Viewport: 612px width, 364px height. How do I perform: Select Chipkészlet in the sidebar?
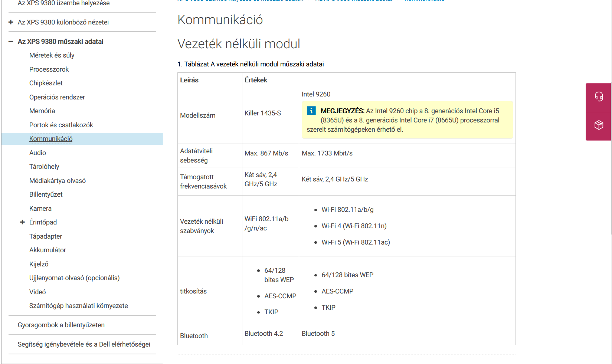[x=46, y=83]
